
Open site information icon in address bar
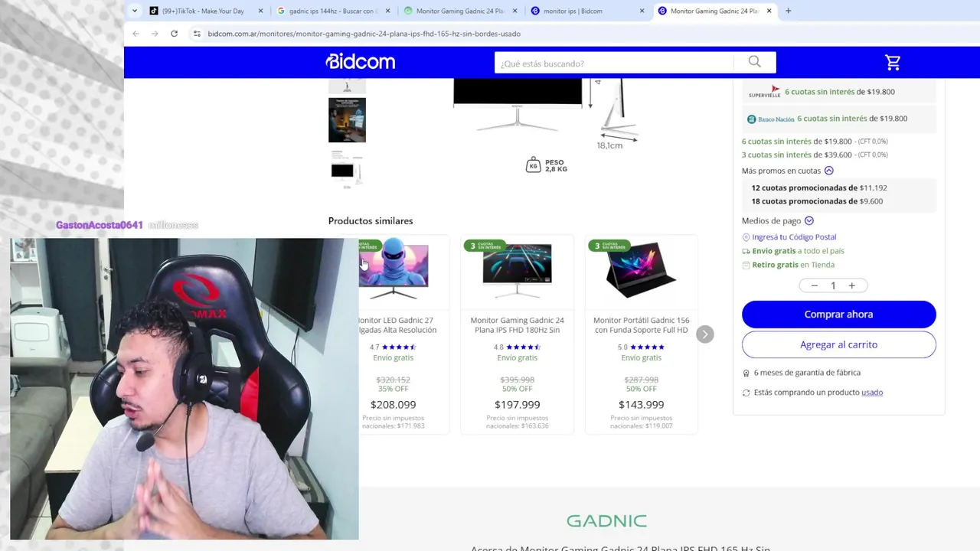197,34
